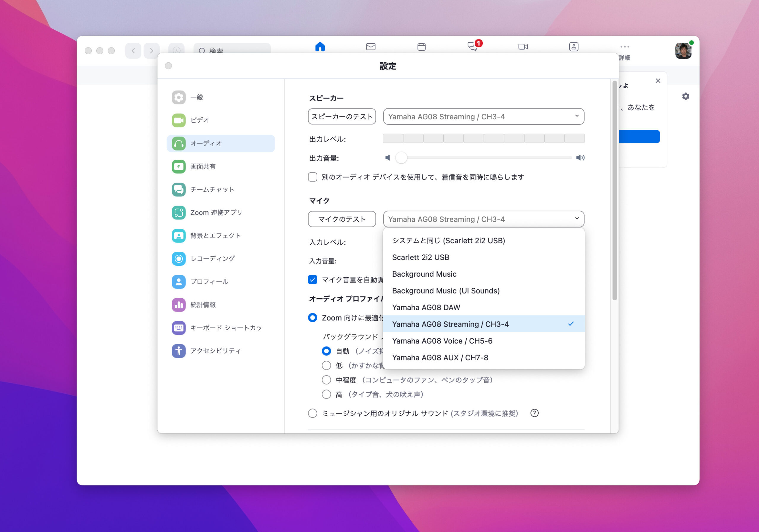Click the profile avatar picture
Screen dimensions: 759x532
tap(683, 51)
